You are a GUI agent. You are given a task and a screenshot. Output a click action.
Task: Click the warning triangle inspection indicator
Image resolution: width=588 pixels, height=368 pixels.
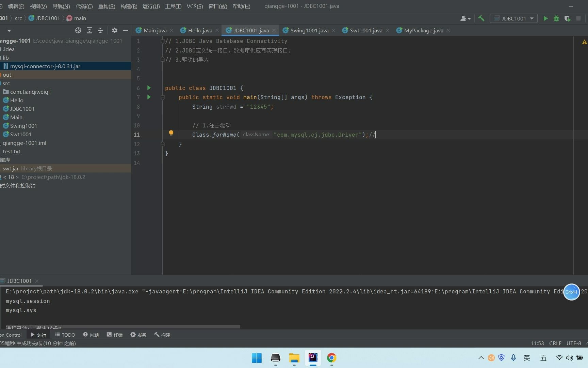point(584,42)
